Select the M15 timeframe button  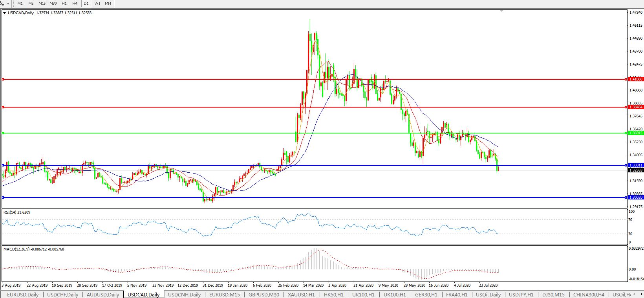[42, 3]
